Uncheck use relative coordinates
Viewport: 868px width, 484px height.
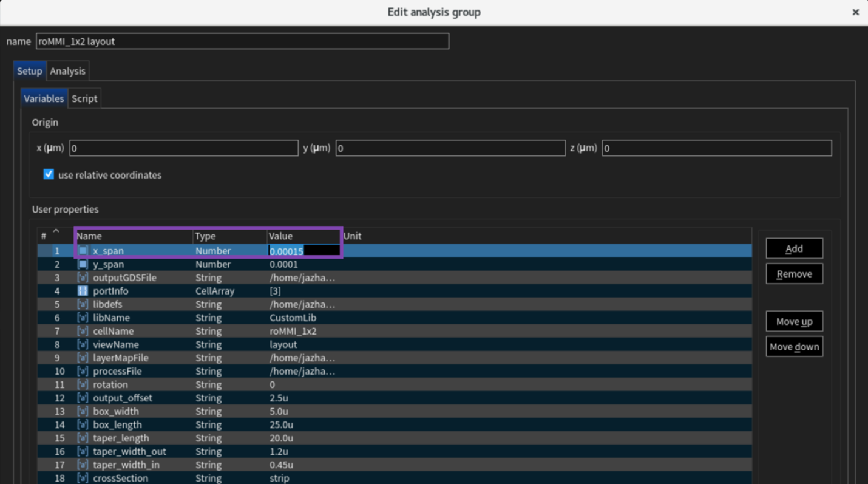pos(49,174)
